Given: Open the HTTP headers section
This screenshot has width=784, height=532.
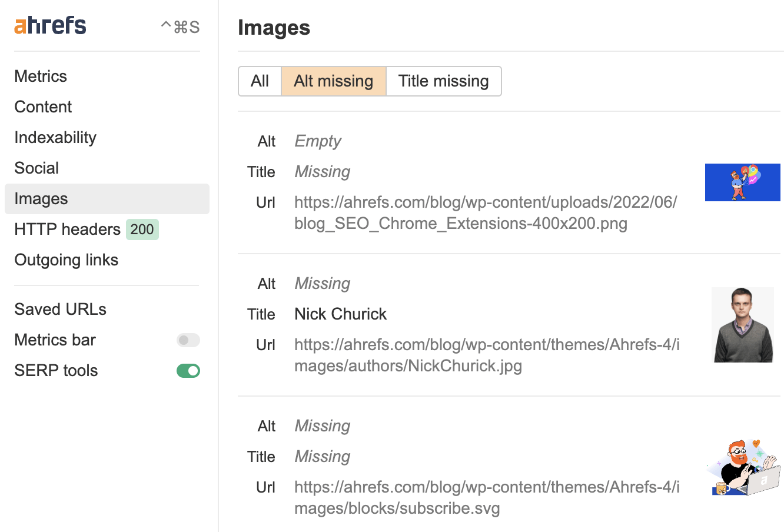Looking at the screenshot, I should 67,230.
